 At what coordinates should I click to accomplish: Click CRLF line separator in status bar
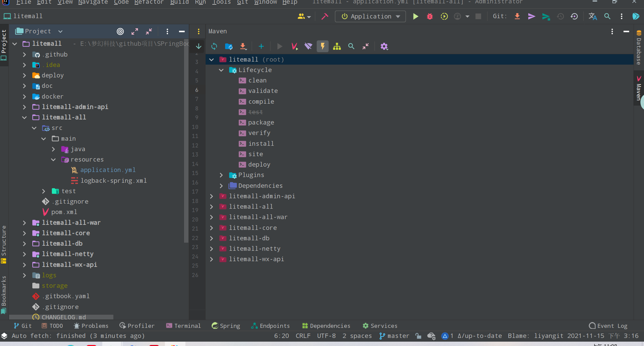click(x=303, y=336)
